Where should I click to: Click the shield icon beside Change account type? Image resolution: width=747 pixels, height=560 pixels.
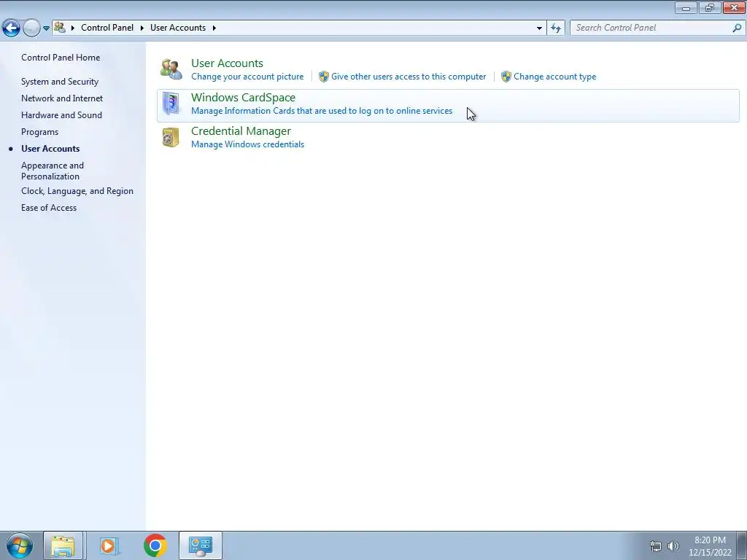[x=506, y=77]
